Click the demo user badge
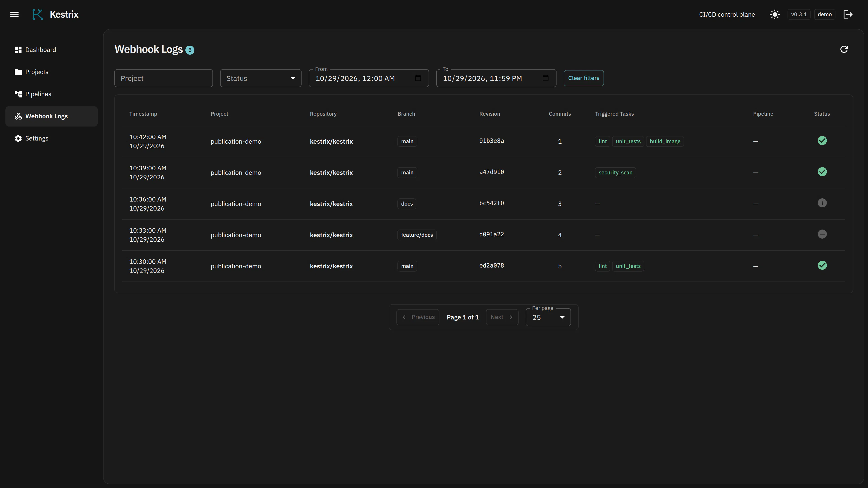Viewport: 868px width, 488px height. coord(825,14)
